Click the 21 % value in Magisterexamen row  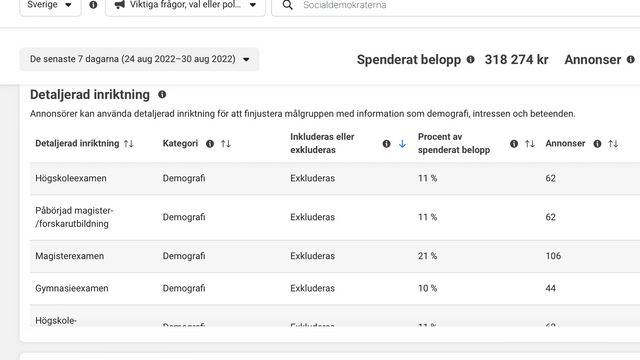(x=427, y=256)
